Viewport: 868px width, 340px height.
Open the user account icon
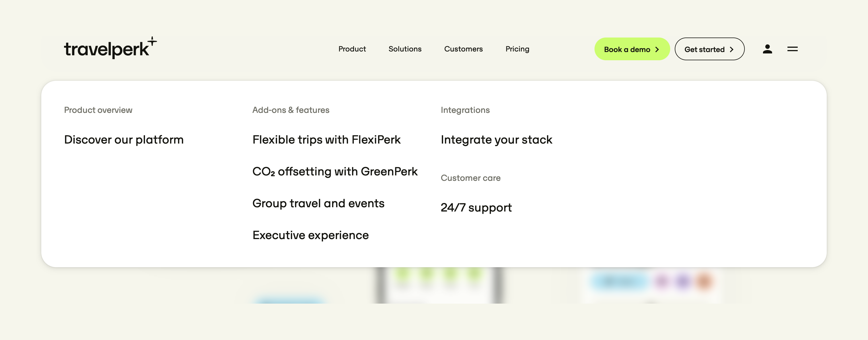pyautogui.click(x=767, y=49)
